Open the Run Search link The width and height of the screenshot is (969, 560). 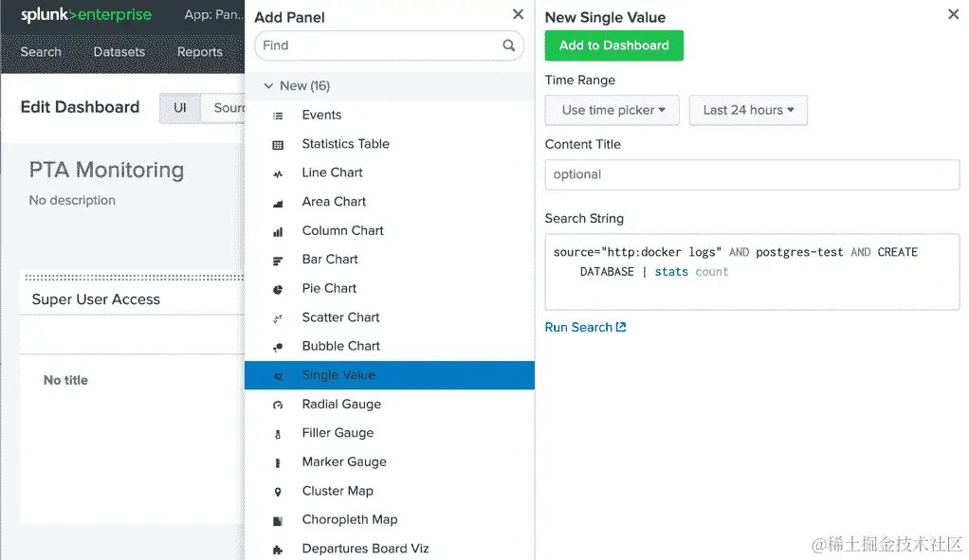pyautogui.click(x=585, y=328)
